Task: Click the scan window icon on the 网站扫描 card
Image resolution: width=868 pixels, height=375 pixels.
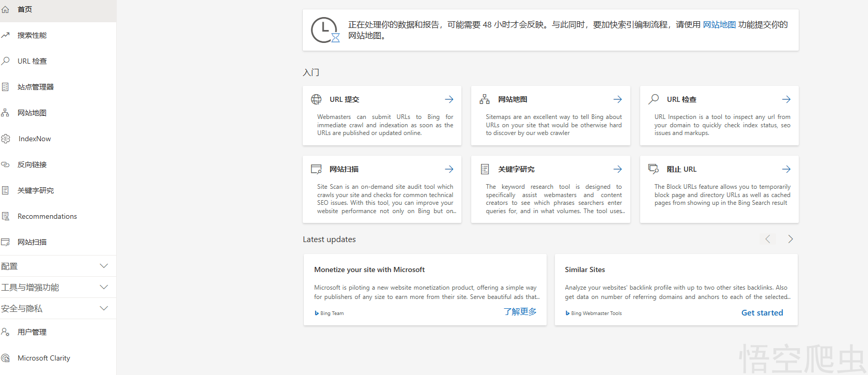Action: pos(316,169)
